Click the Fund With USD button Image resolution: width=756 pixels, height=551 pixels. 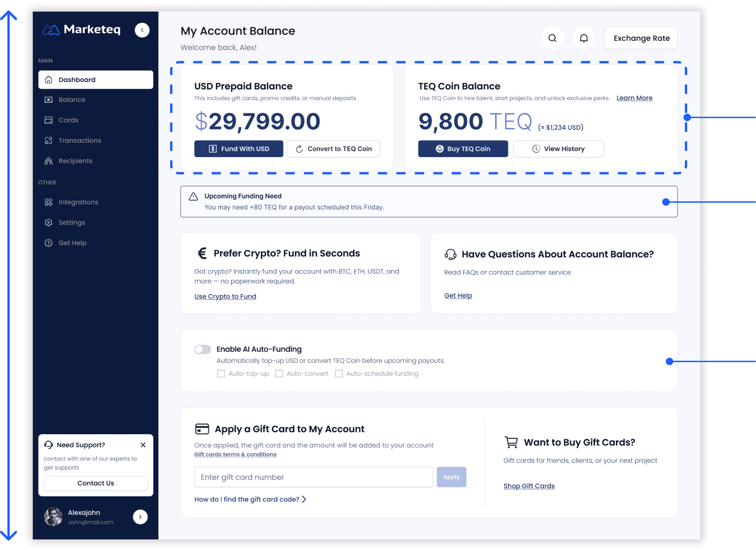click(238, 149)
